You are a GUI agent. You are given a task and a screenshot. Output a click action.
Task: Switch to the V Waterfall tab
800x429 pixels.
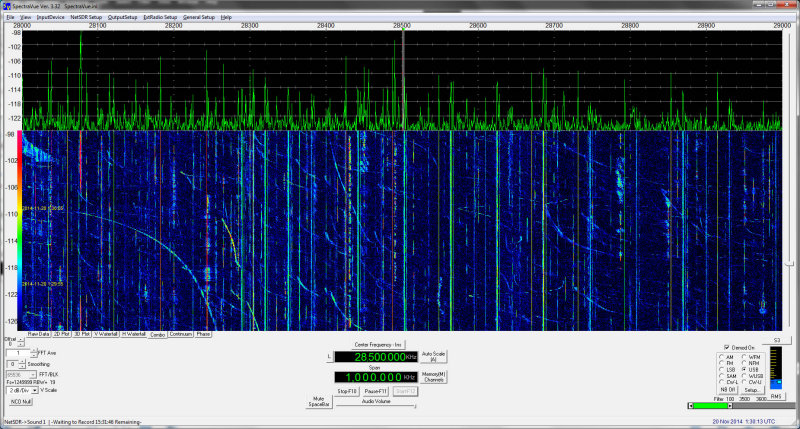coord(106,334)
